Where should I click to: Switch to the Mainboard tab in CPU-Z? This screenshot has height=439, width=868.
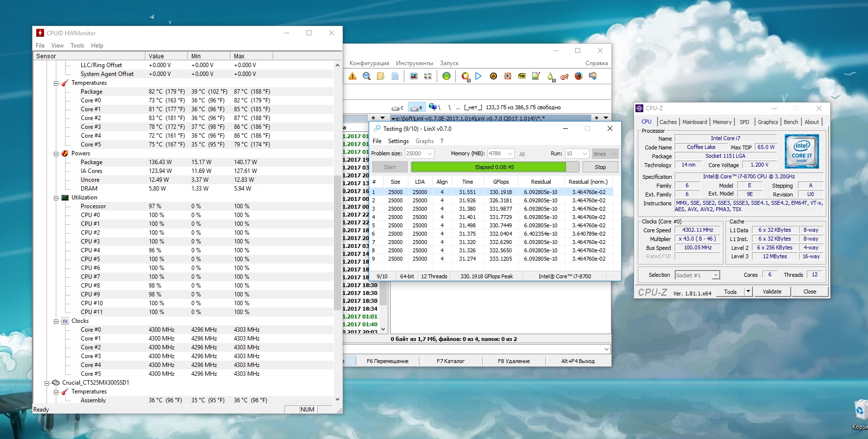coord(694,122)
